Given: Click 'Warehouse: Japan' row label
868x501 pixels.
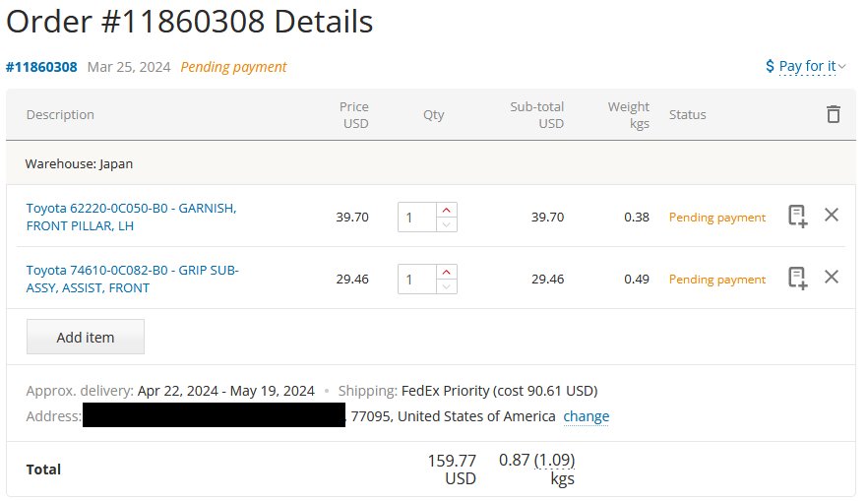Looking at the screenshot, I should pyautogui.click(x=79, y=163).
